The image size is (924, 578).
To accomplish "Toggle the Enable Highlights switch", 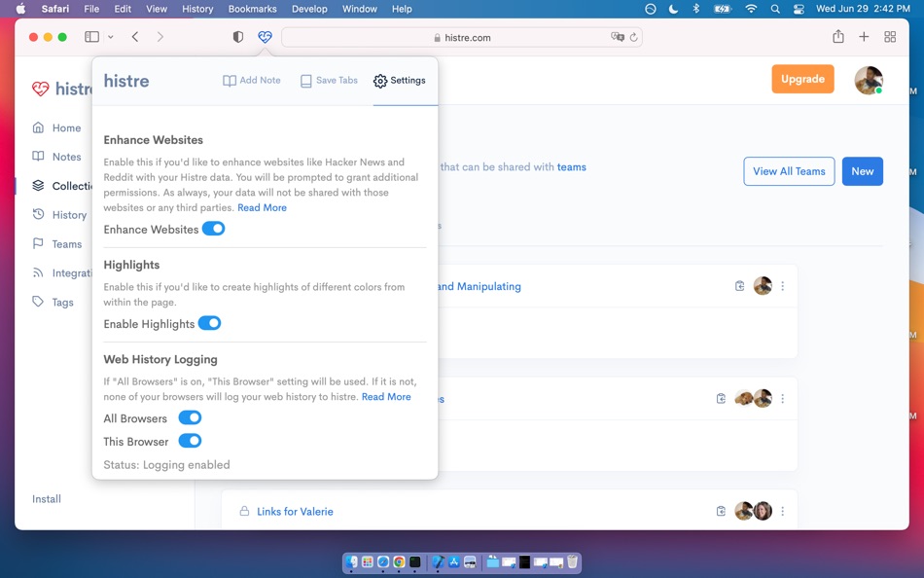I will click(x=209, y=323).
